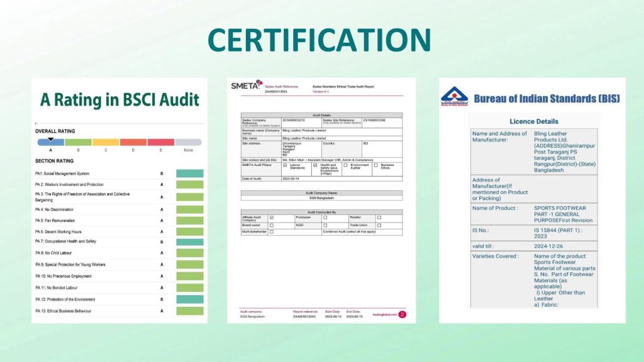Toggle the Affiliate Audit Company checkbox
This screenshot has width=644, height=362.
click(272, 217)
